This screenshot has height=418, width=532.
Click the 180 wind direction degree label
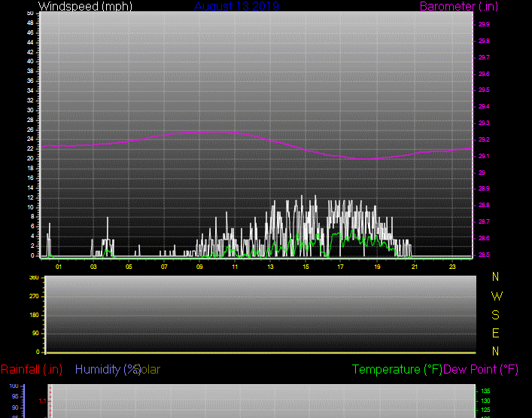click(35, 316)
